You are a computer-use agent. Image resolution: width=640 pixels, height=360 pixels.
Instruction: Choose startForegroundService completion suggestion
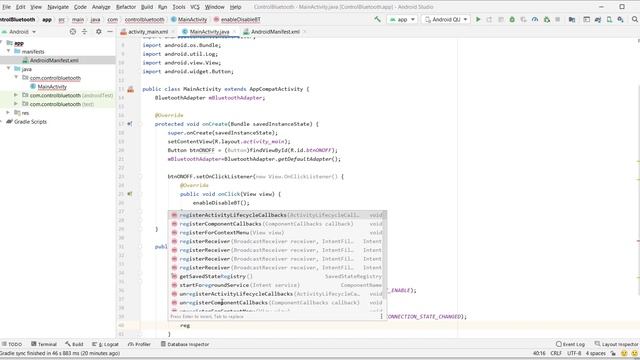click(277, 285)
